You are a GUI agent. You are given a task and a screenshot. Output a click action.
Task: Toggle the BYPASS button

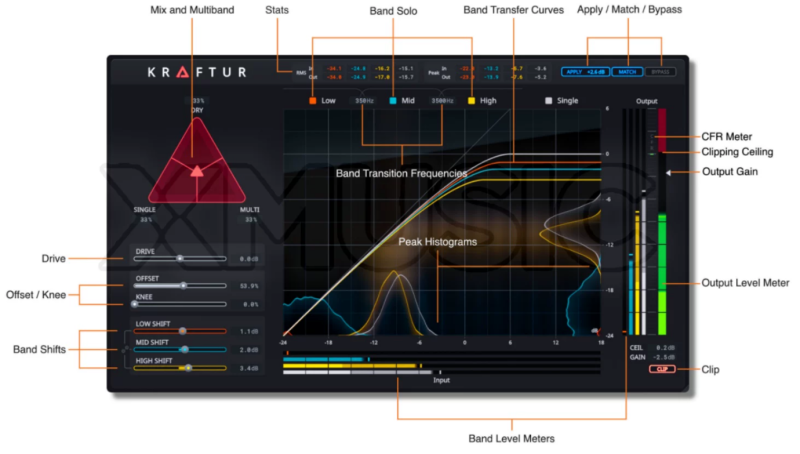660,72
